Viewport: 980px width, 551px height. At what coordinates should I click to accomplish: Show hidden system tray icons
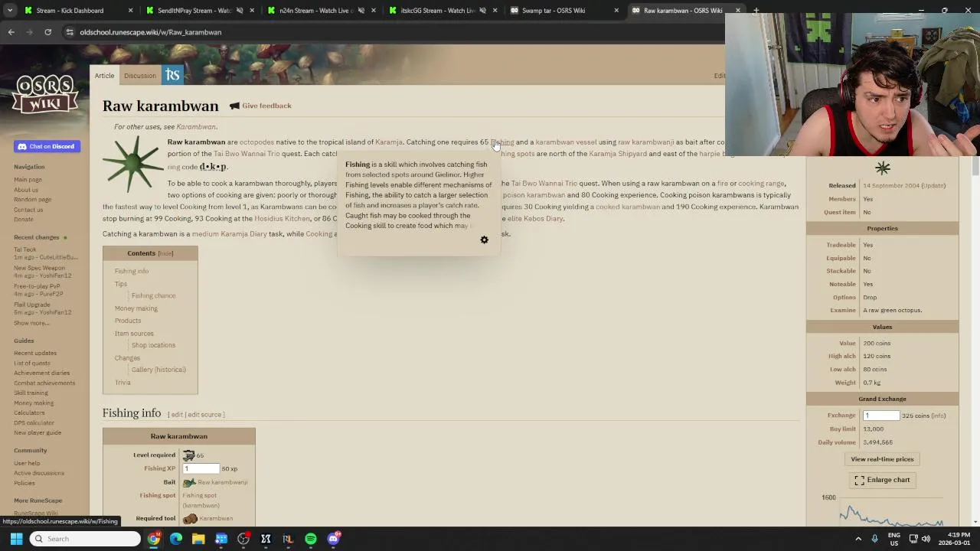[x=858, y=539]
